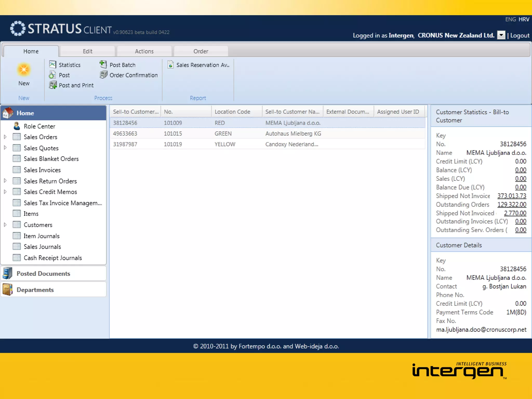Click the Sales Journals grid icon
This screenshot has width=532, height=399.
pyautogui.click(x=17, y=246)
